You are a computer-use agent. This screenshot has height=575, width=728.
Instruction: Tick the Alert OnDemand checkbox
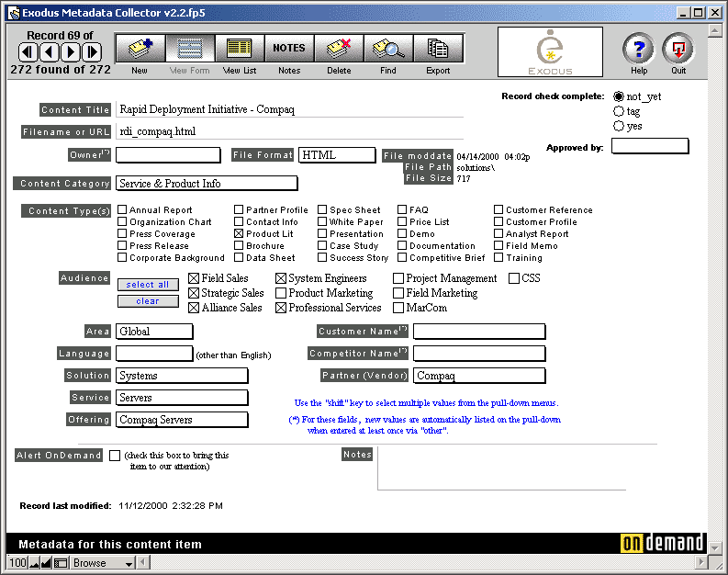click(x=115, y=456)
